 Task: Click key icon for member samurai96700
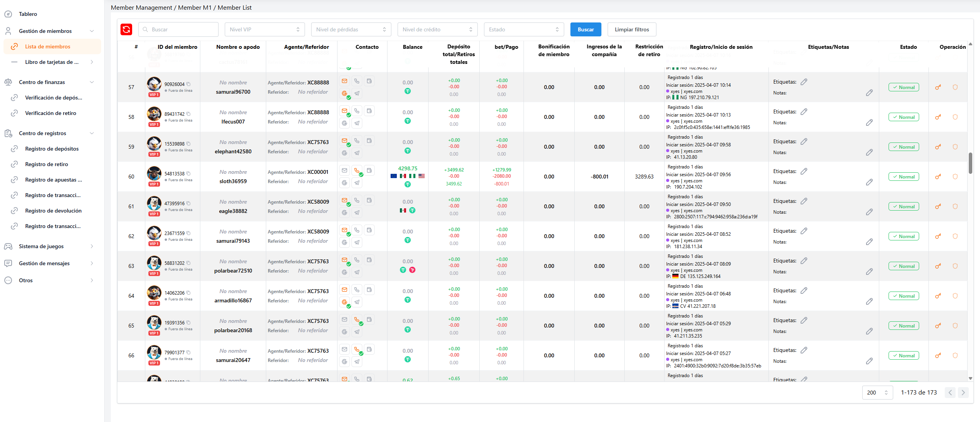click(x=938, y=87)
